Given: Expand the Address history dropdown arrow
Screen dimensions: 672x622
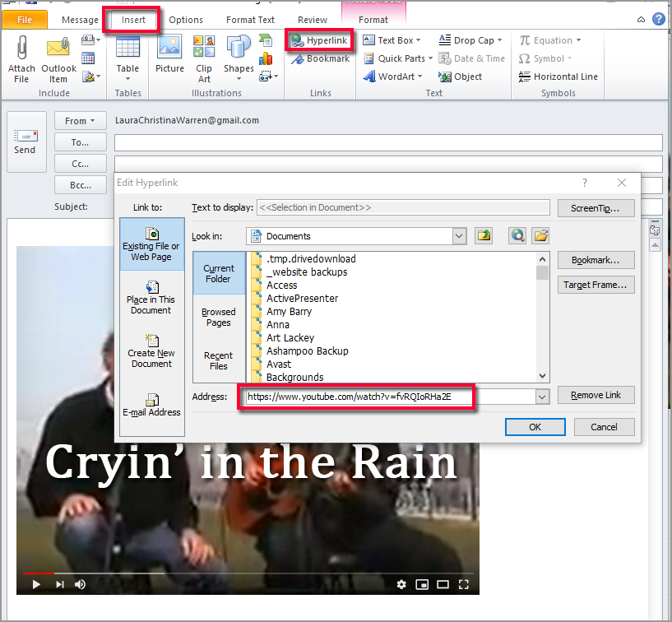Looking at the screenshot, I should click(x=542, y=397).
